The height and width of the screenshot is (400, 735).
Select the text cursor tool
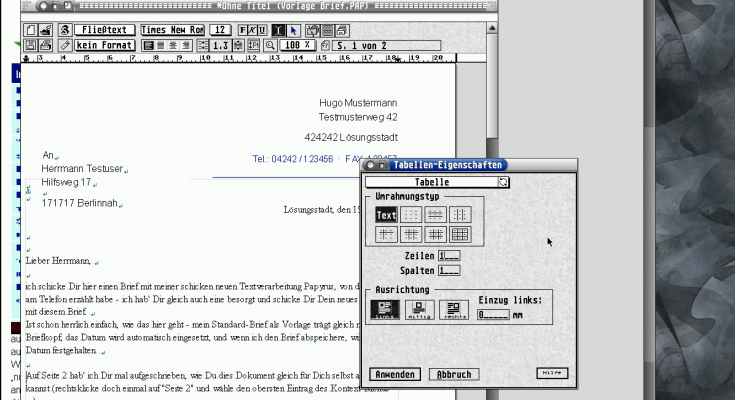277,31
